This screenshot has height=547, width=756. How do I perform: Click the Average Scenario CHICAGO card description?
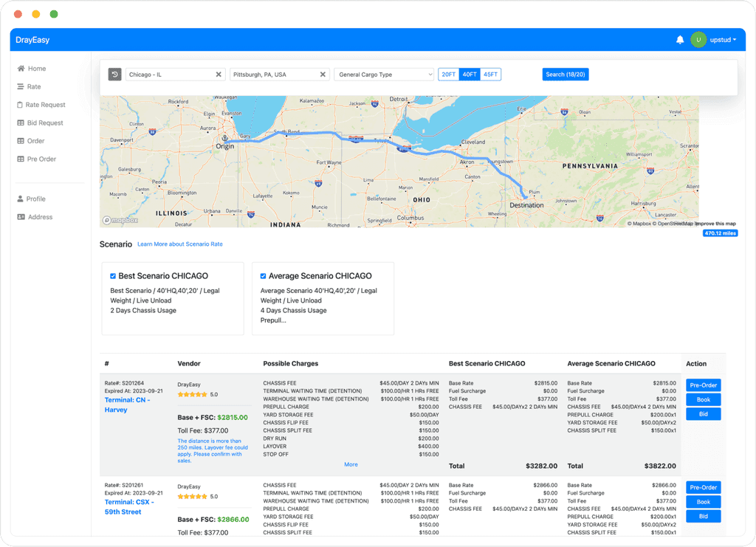pos(319,306)
